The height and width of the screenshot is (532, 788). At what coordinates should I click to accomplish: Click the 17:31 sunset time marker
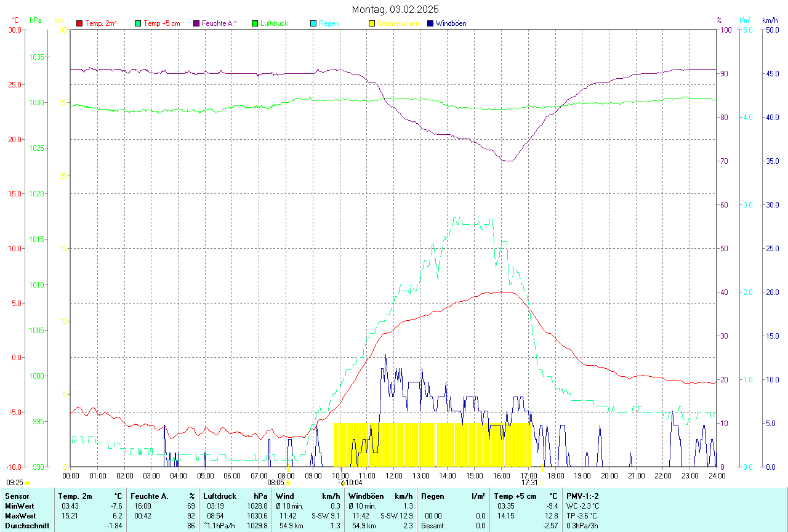(x=529, y=483)
